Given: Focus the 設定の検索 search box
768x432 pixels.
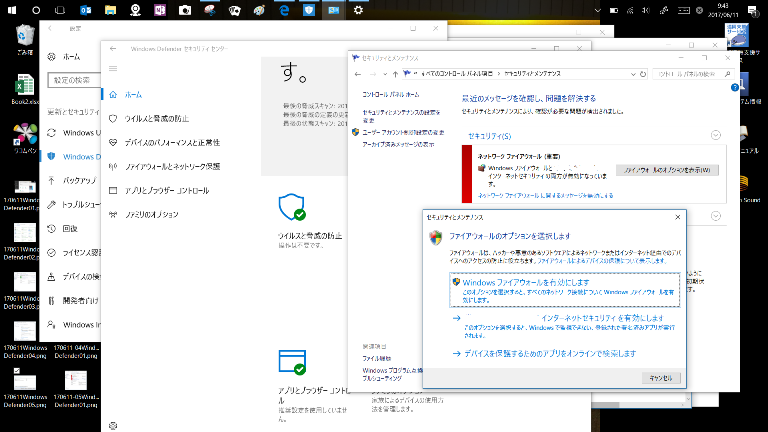Looking at the screenshot, I should (74, 80).
